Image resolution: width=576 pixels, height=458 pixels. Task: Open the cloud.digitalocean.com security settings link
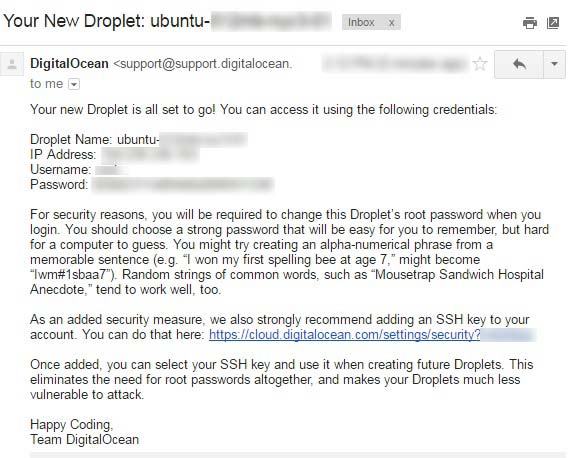click(x=345, y=335)
